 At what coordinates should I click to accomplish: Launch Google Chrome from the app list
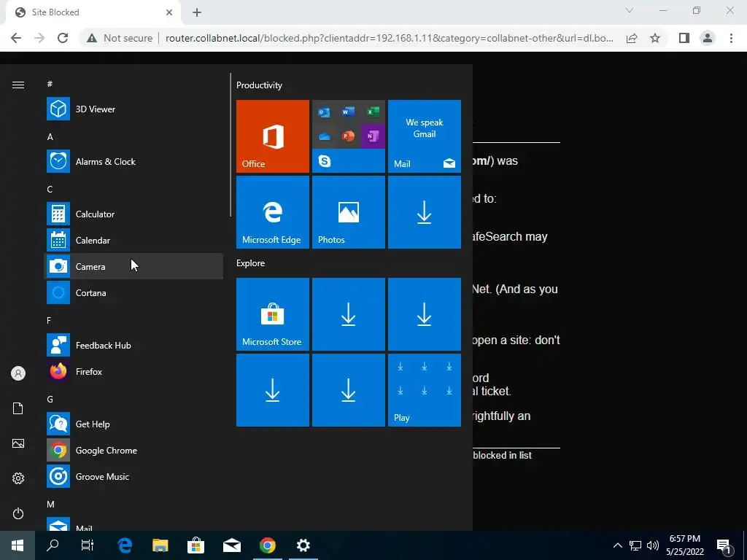(x=133, y=450)
